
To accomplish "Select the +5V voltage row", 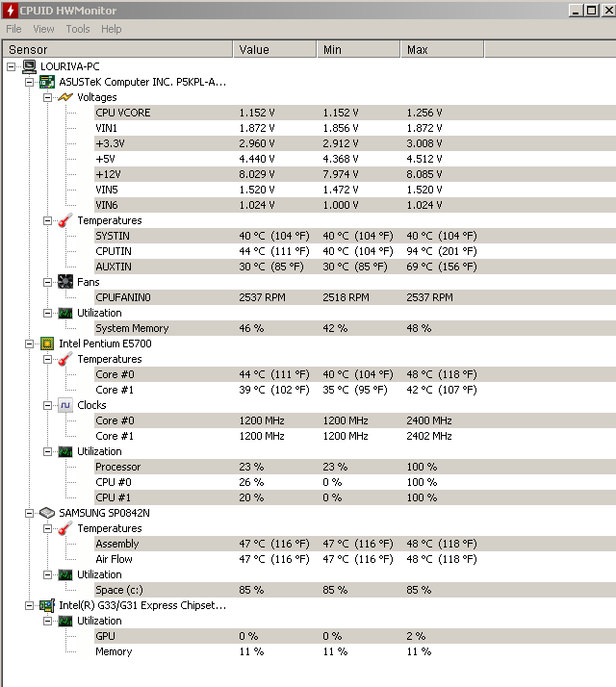I will pos(355,159).
